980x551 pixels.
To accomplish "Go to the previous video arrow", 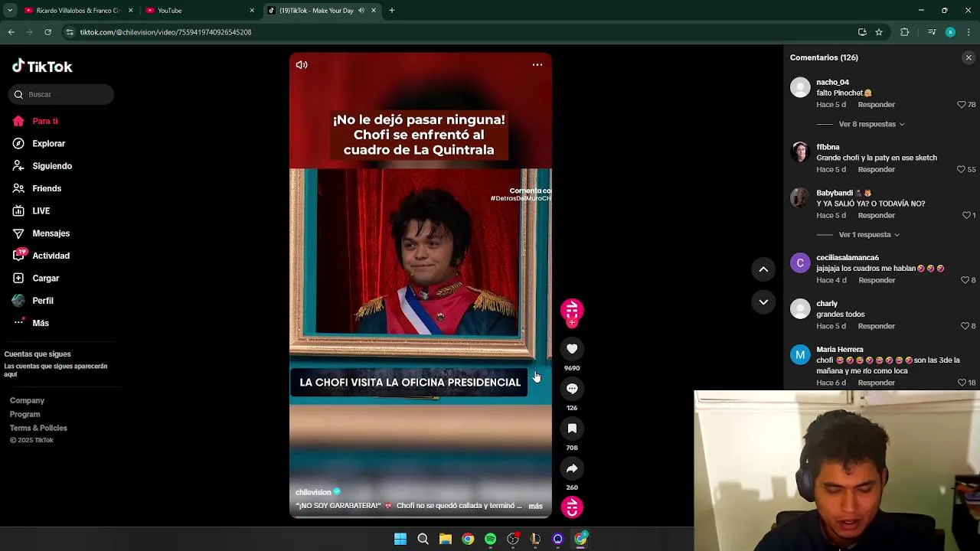I will pos(763,269).
